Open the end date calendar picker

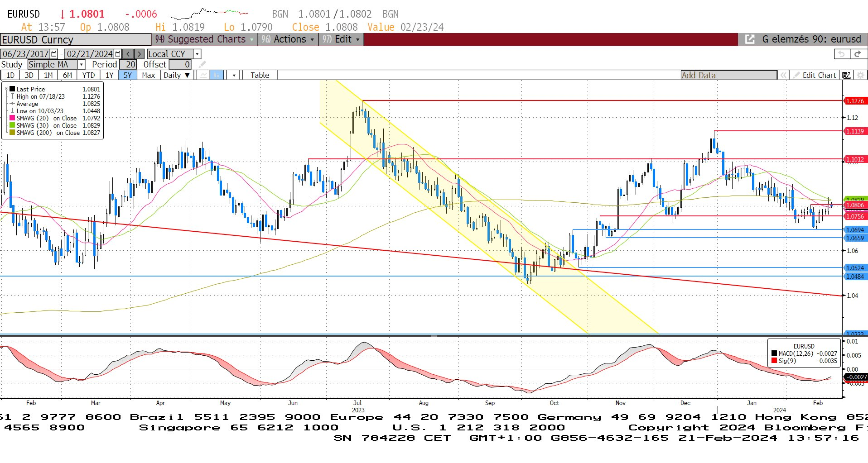coord(118,54)
